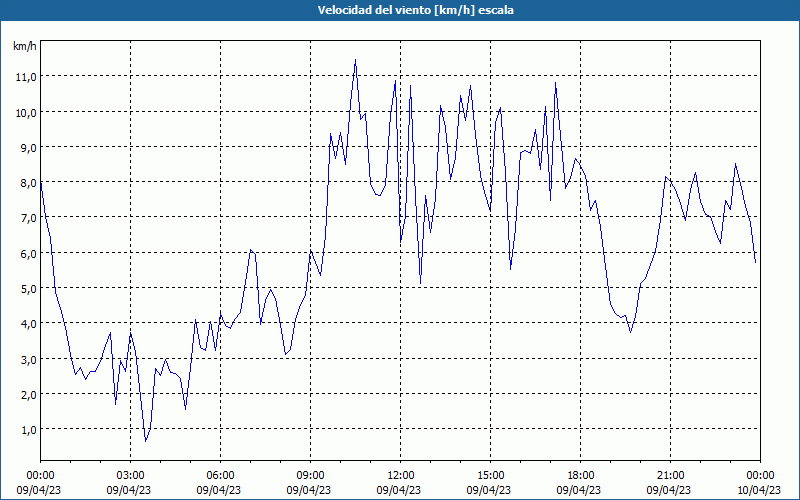Click the 8,0 y-axis value
The image size is (800, 500).
click(x=28, y=183)
